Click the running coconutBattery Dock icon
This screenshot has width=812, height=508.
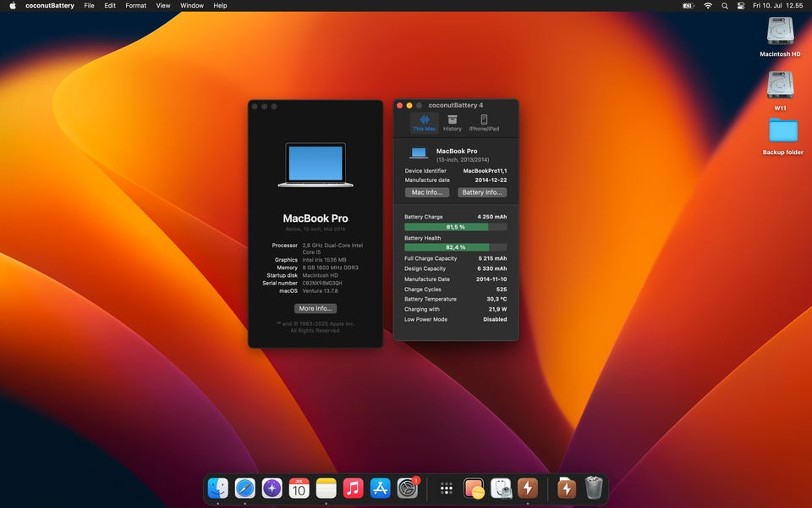click(x=528, y=489)
